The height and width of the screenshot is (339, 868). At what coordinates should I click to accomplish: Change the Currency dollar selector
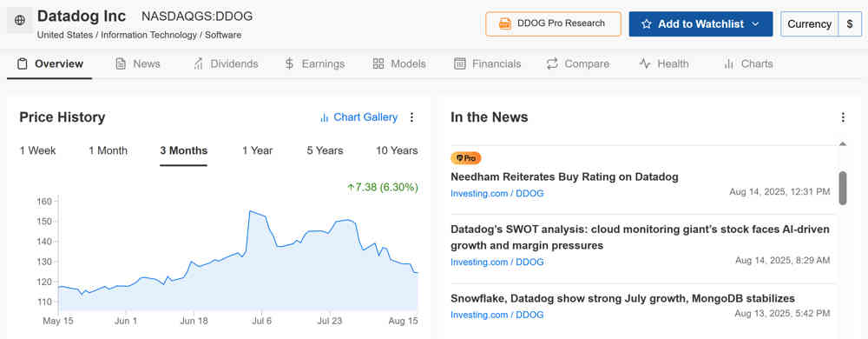click(850, 24)
